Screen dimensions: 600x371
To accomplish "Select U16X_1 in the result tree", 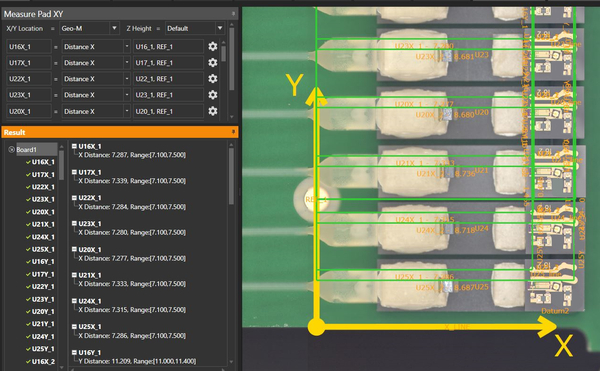I will pos(43,162).
